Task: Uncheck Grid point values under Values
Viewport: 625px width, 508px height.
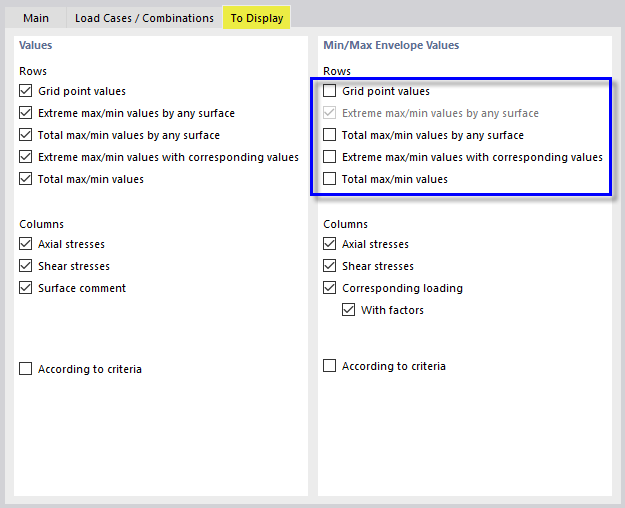Action: click(x=26, y=91)
